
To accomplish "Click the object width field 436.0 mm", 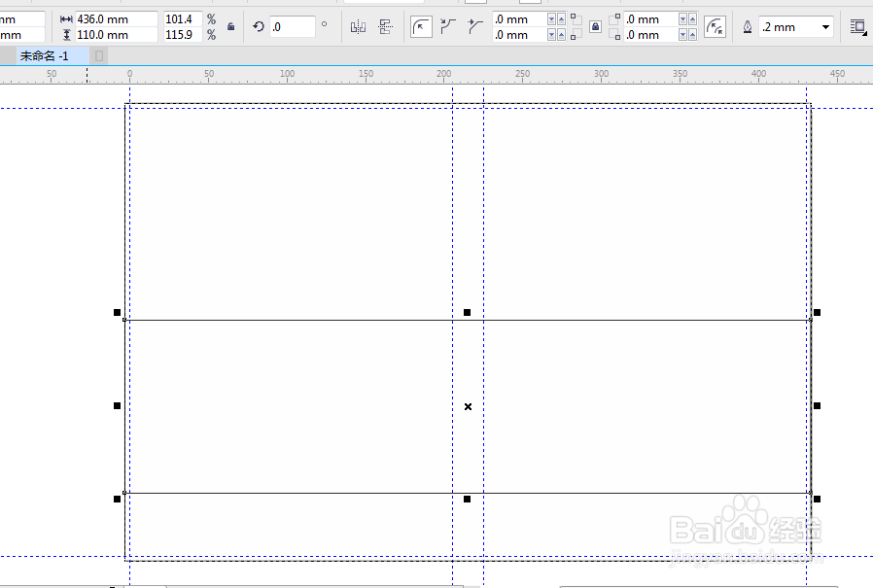I will (x=117, y=18).
